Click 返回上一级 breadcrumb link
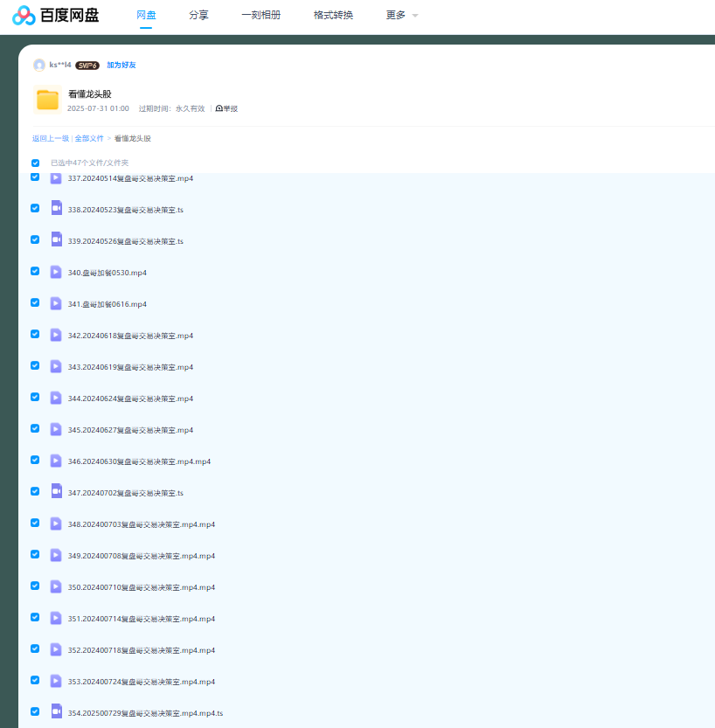The image size is (715, 728). (x=51, y=138)
